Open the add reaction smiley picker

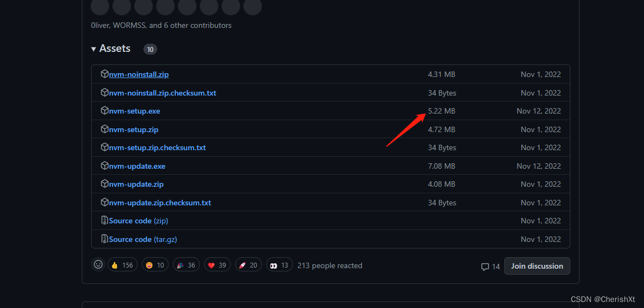(98, 265)
